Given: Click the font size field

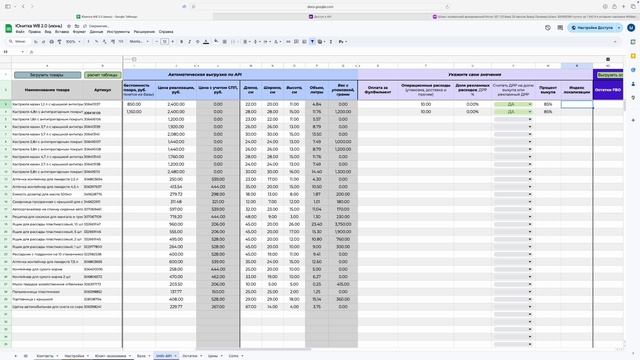Looking at the screenshot, I should click(164, 42).
